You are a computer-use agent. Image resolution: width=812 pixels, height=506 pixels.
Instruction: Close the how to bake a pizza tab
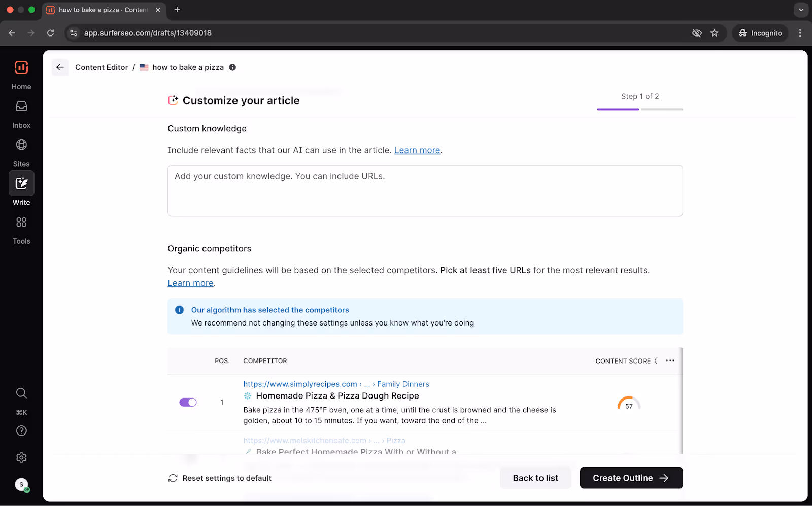point(158,10)
